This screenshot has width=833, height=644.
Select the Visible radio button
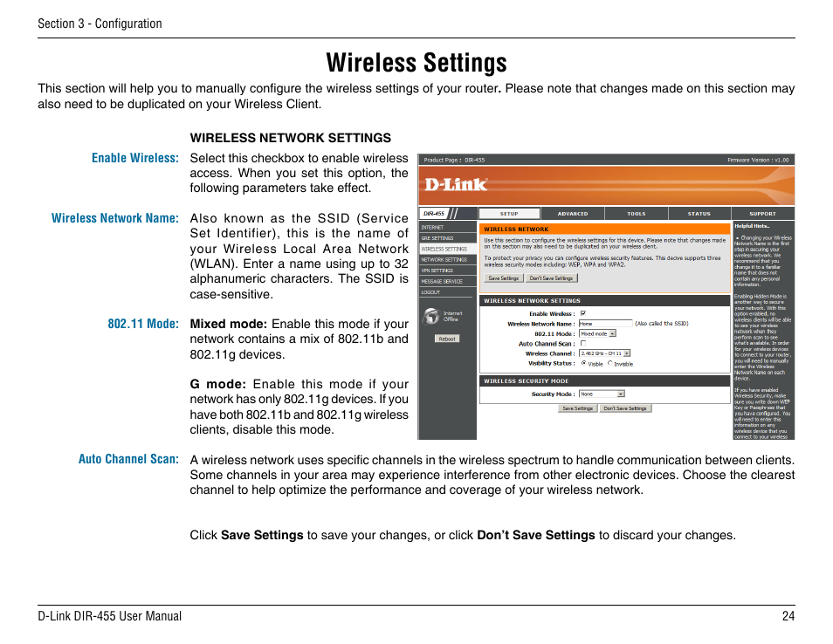[x=583, y=364]
